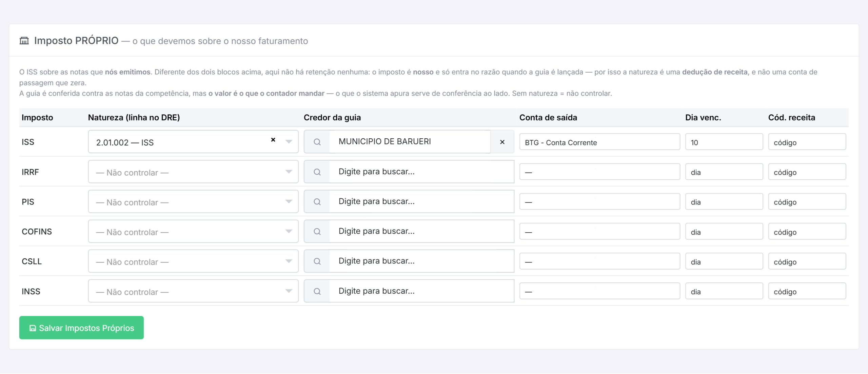Open the COFINS natureza dropdown

coord(193,232)
